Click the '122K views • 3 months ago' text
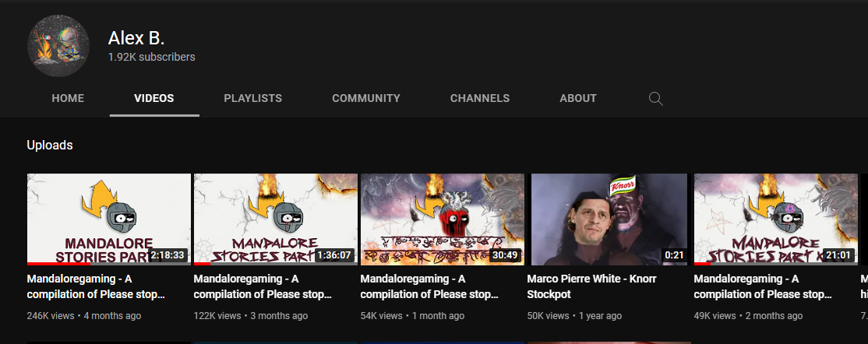Image resolution: width=868 pixels, height=344 pixels. point(251,316)
